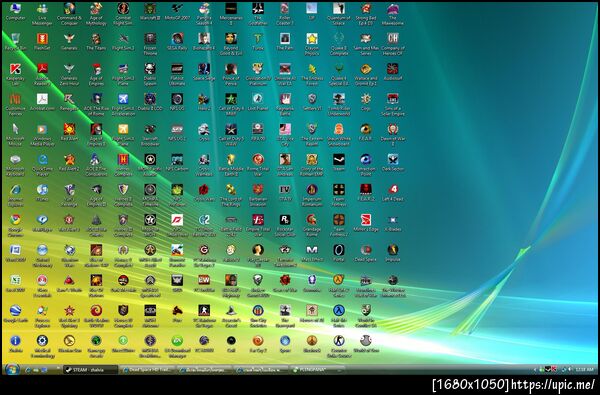Launch The Godfather game icon

pyautogui.click(x=258, y=14)
